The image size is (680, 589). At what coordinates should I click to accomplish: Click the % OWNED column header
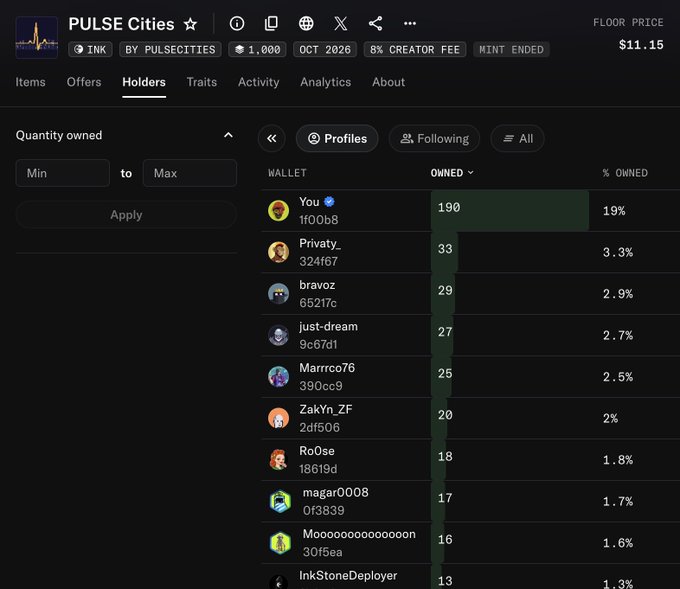click(625, 173)
